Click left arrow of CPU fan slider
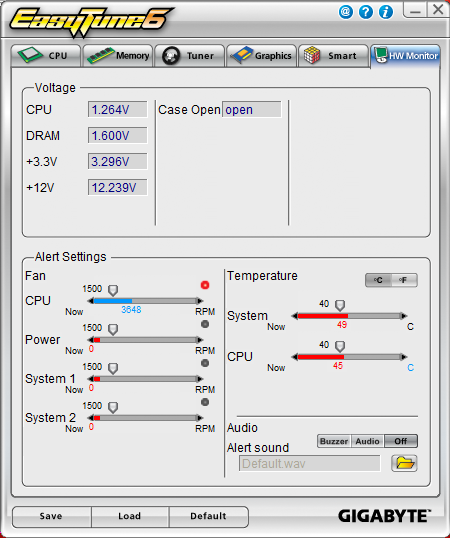 pos(90,301)
